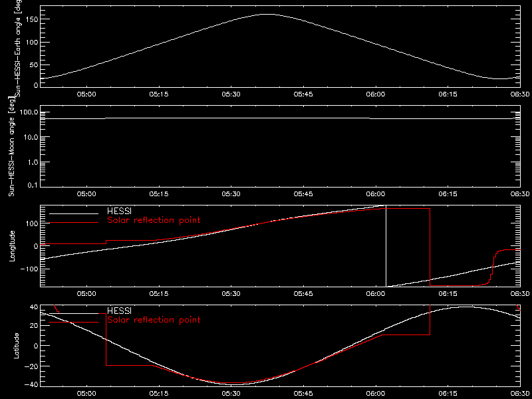Click 06:15 time label under Earth angle plot
Image resolution: width=532 pixels, height=399 pixels.
[x=448, y=94]
